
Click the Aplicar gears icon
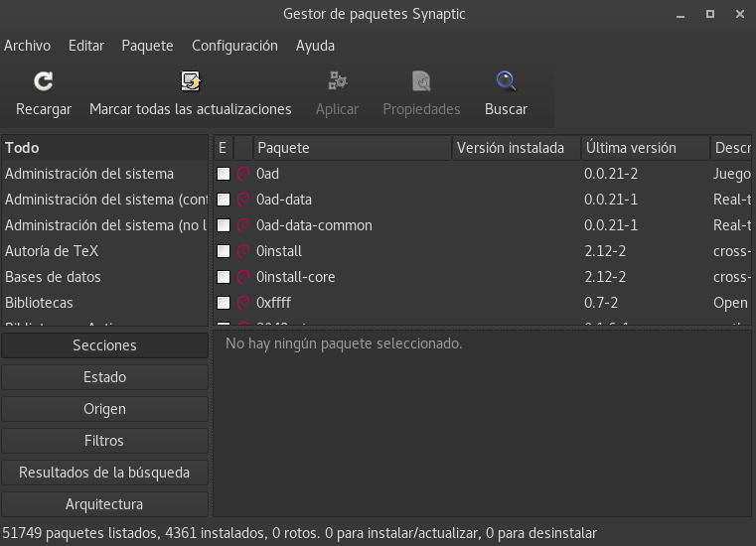pyautogui.click(x=337, y=81)
